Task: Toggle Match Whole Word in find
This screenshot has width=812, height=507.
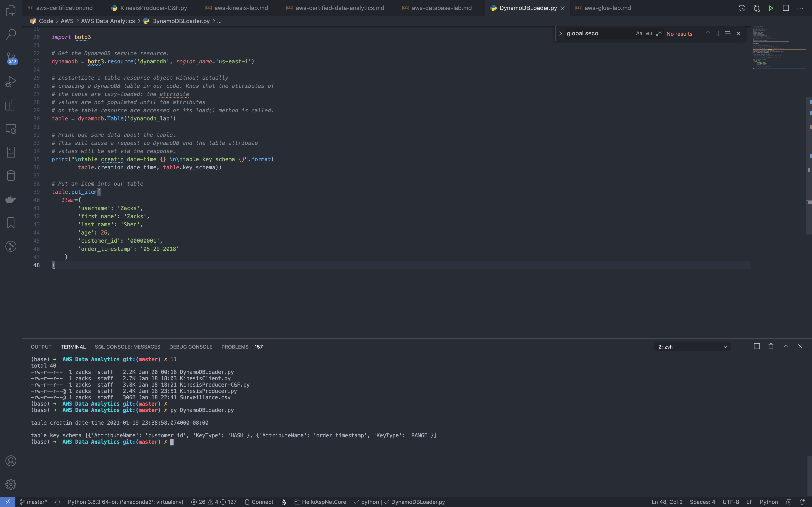Action: click(649, 33)
